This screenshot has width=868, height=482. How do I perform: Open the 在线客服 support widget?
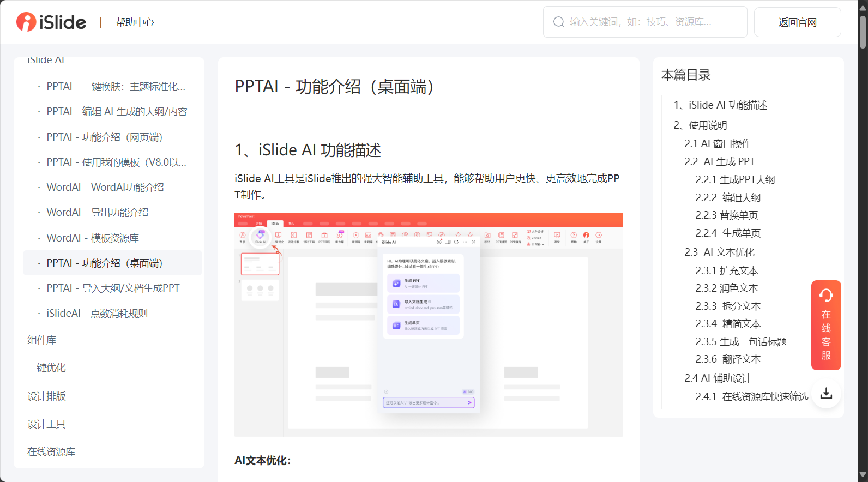(x=826, y=325)
